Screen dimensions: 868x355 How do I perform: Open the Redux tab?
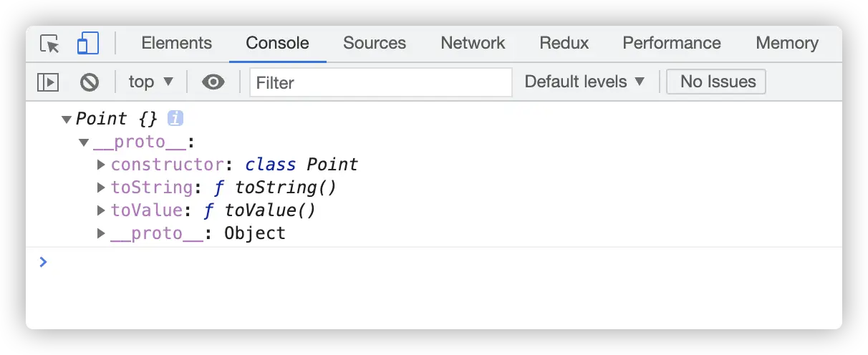pyautogui.click(x=564, y=44)
